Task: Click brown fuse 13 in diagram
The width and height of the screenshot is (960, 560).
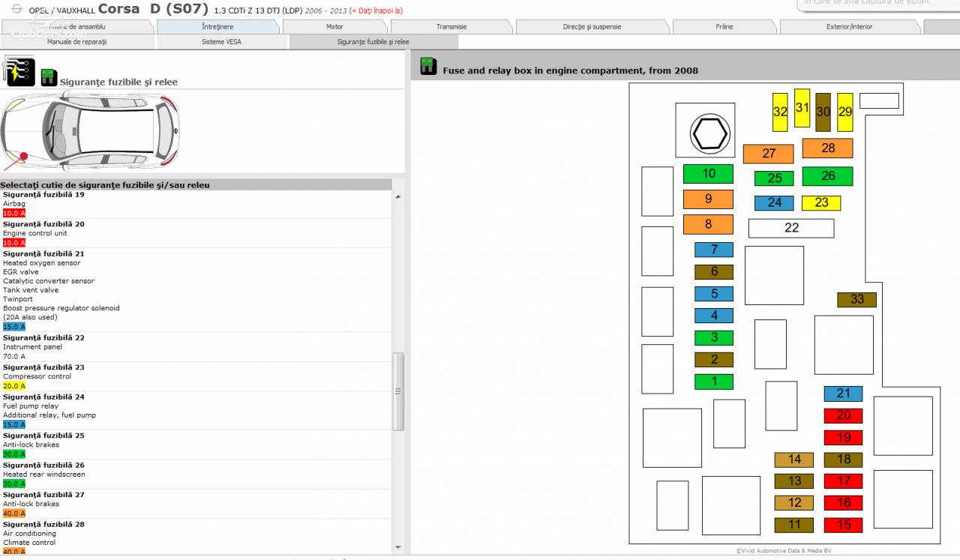Action: (x=794, y=481)
